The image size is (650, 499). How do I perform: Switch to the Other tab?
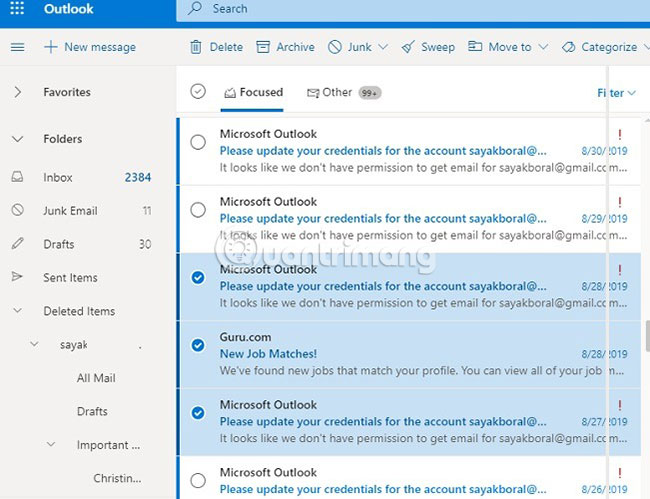344,92
